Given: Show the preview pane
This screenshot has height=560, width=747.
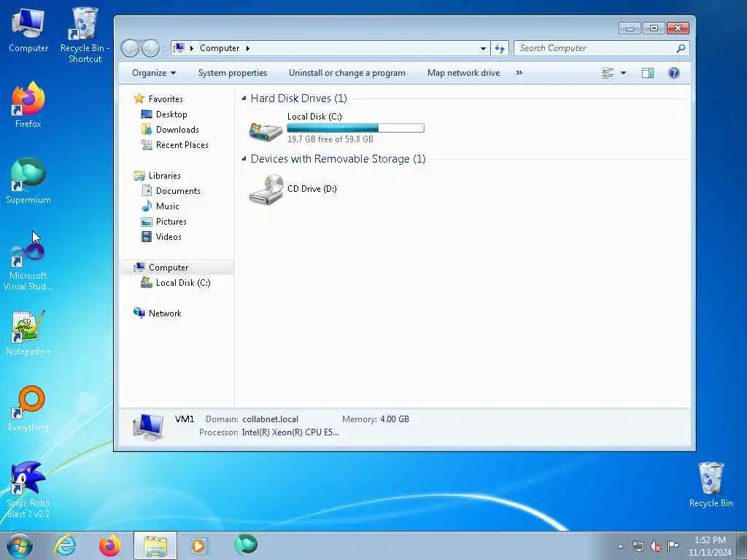Looking at the screenshot, I should pos(648,73).
